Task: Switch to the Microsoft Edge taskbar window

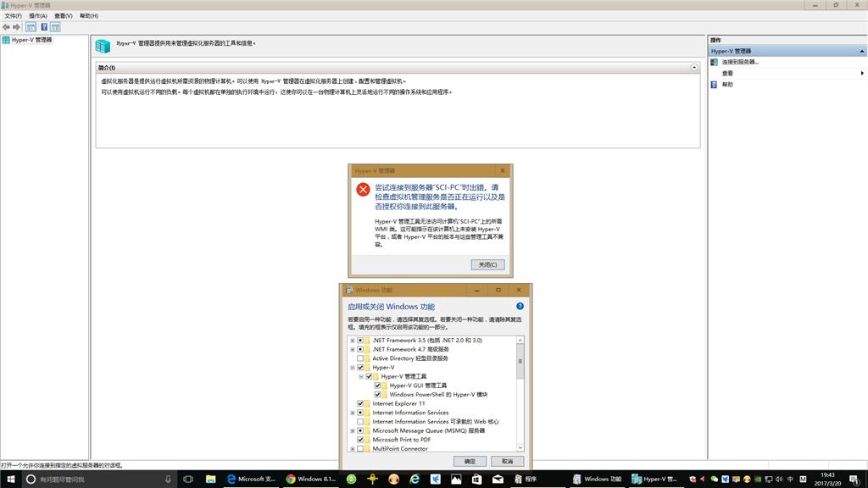Action: (x=251, y=480)
